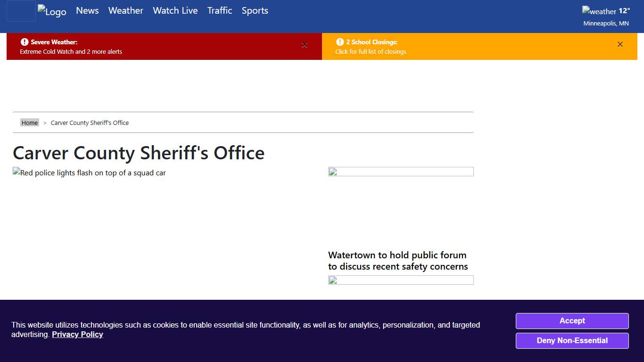Select the empty menu square left of the logo
This screenshot has width=644, height=362.
[21, 10]
